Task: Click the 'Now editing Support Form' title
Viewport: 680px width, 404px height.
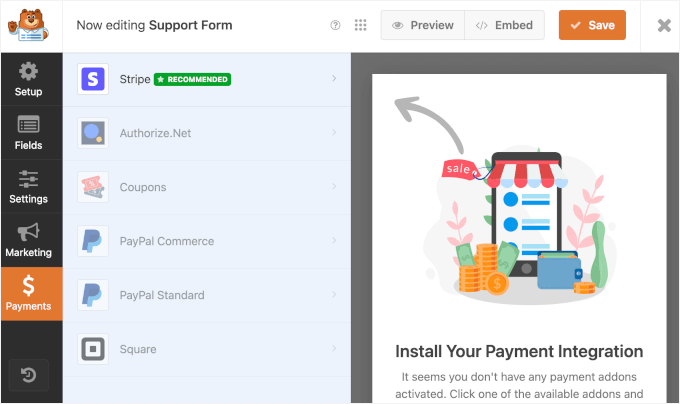Action: pyautogui.click(x=154, y=25)
